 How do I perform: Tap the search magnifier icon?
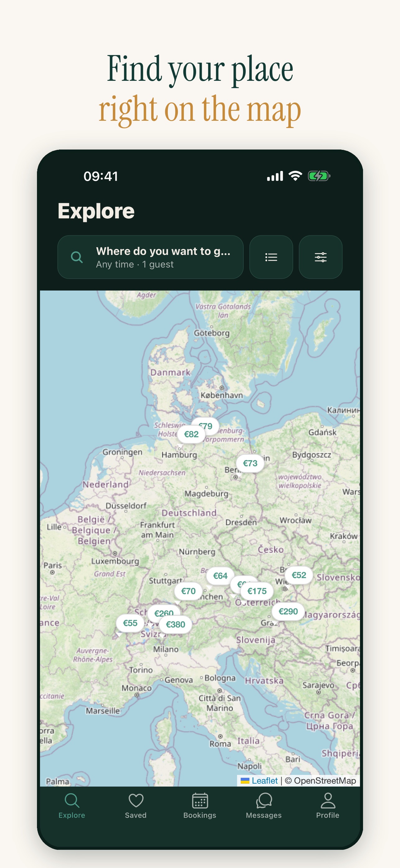(77, 257)
